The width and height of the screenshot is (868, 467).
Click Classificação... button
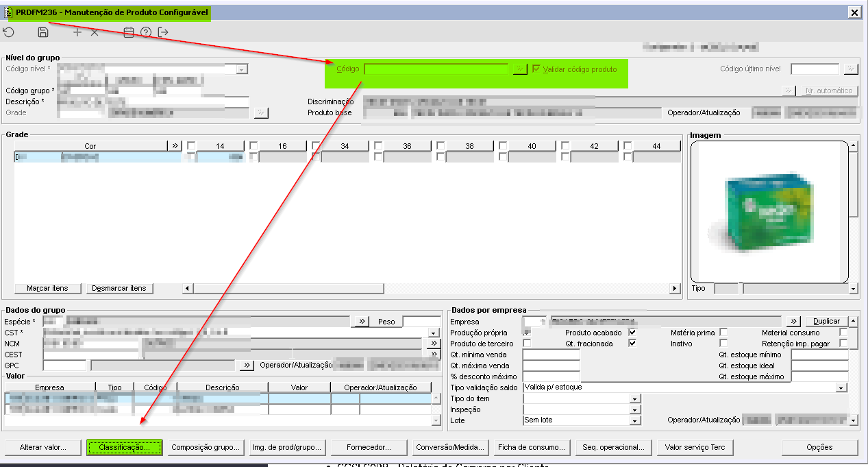point(124,448)
